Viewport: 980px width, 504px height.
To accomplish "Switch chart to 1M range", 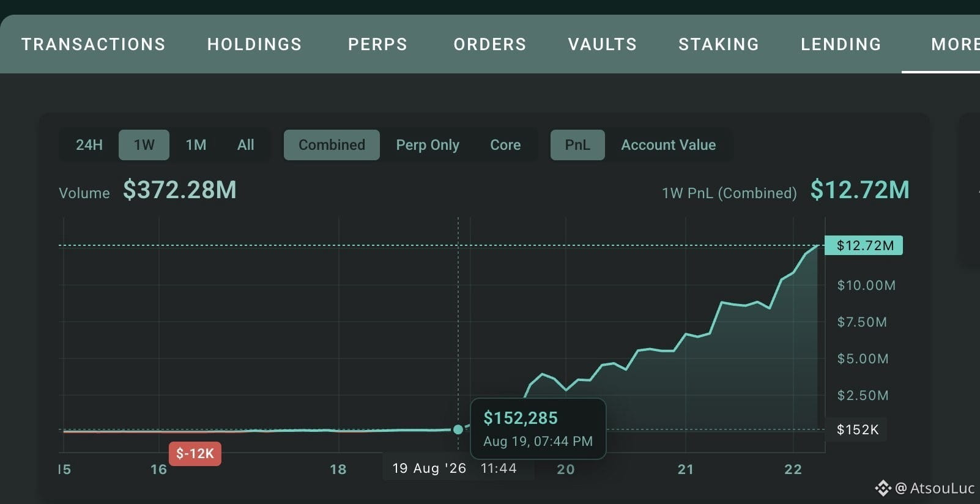I will tap(196, 145).
